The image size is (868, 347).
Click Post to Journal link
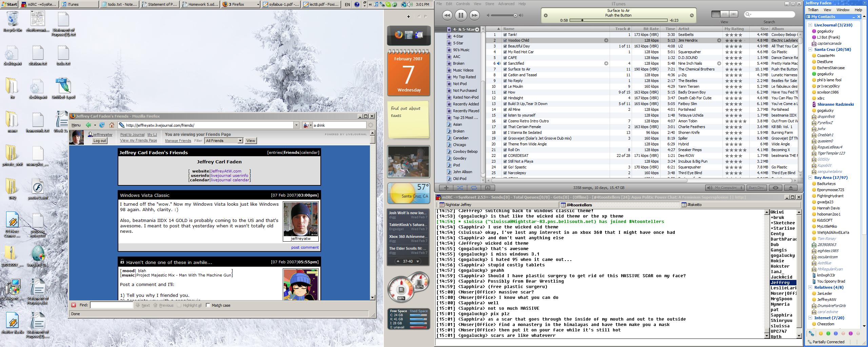coord(132,135)
